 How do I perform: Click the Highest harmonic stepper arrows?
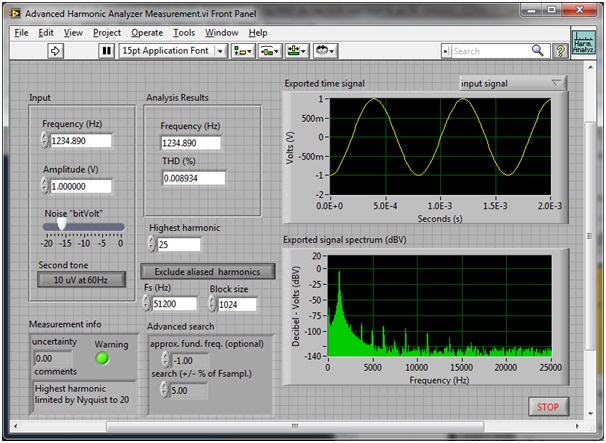(151, 244)
